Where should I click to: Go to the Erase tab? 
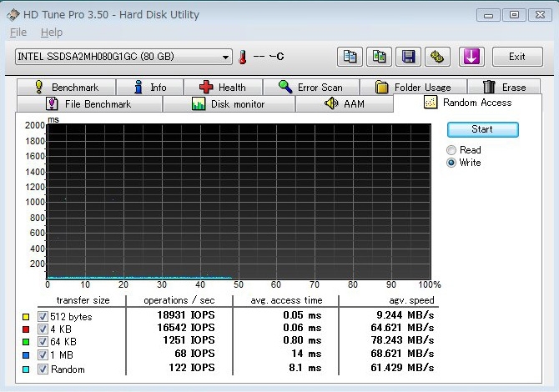click(505, 87)
